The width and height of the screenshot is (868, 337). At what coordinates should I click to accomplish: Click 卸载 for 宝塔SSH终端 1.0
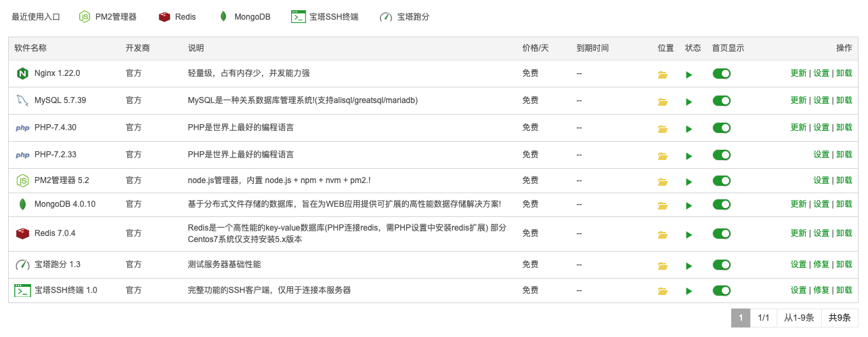(x=844, y=290)
